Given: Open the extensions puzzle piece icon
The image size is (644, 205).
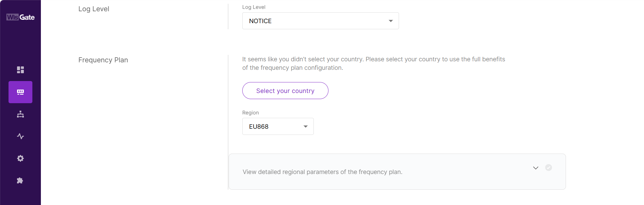Looking at the screenshot, I should (x=20, y=180).
